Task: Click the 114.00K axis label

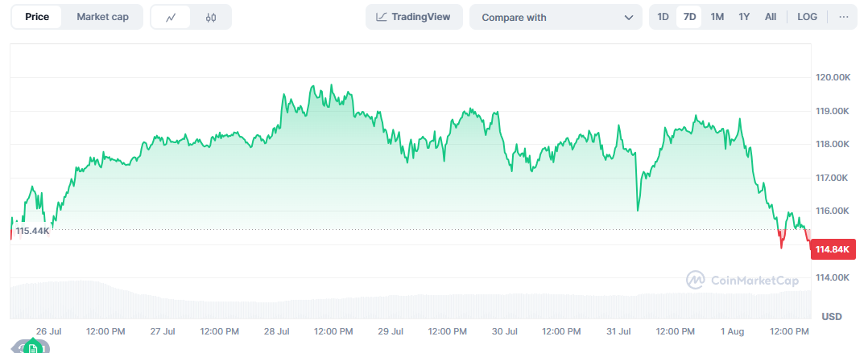Action: pyautogui.click(x=833, y=277)
